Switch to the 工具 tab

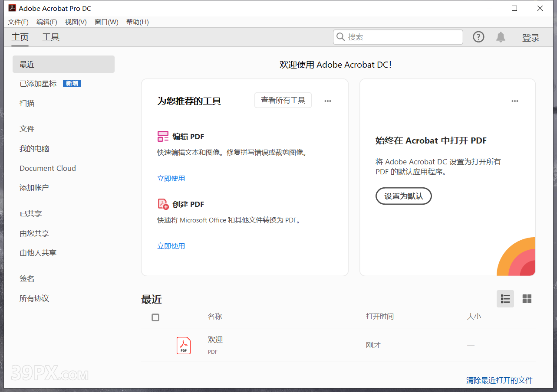(51, 37)
